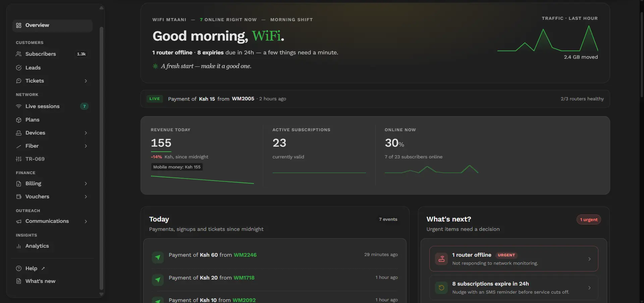Viewport: 644px width, 303px height.
Task: Expand the Vouchers submenu chevron
Action: pos(86,197)
